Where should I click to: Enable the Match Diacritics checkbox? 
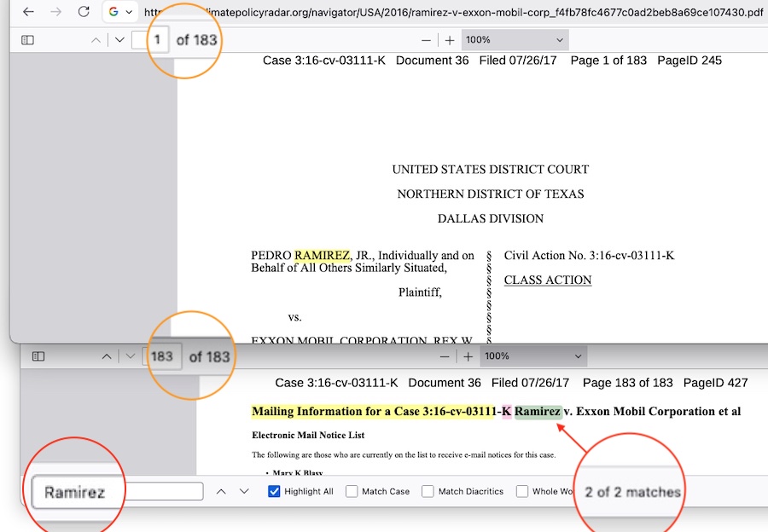[x=428, y=491]
